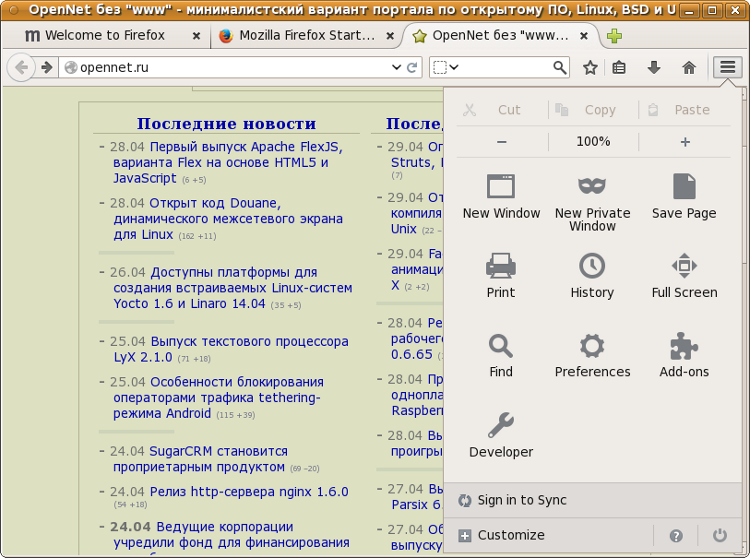This screenshot has height=558, width=750.
Task: Click Sign in to Sync
Action: [x=521, y=500]
